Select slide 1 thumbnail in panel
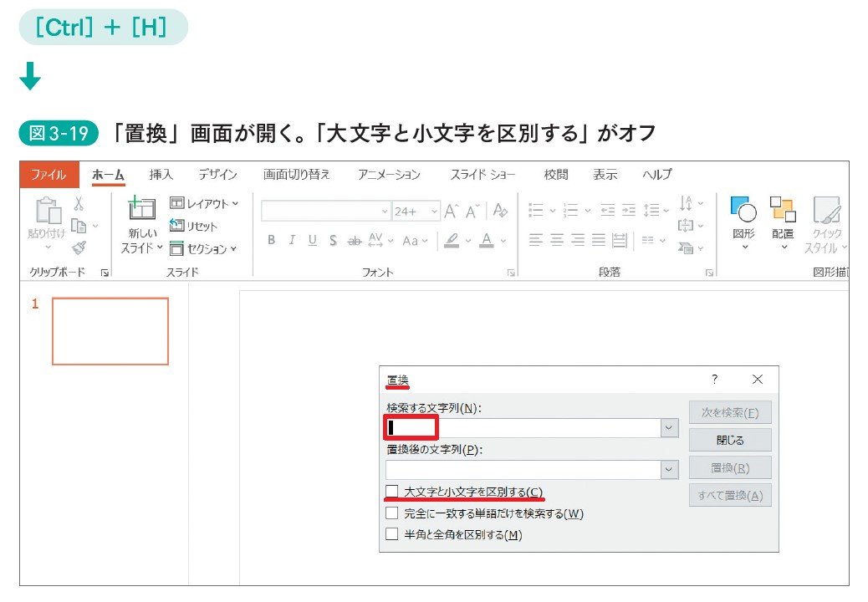The width and height of the screenshot is (868, 602). click(x=110, y=331)
